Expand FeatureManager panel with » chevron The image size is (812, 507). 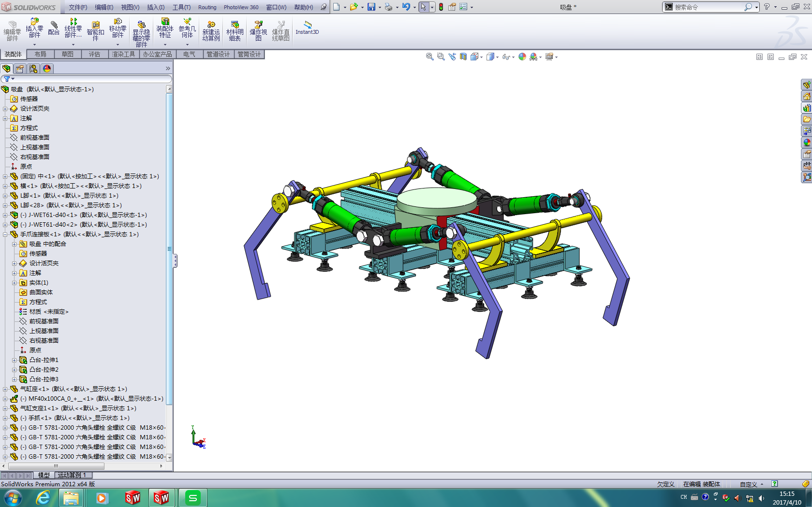(x=168, y=69)
